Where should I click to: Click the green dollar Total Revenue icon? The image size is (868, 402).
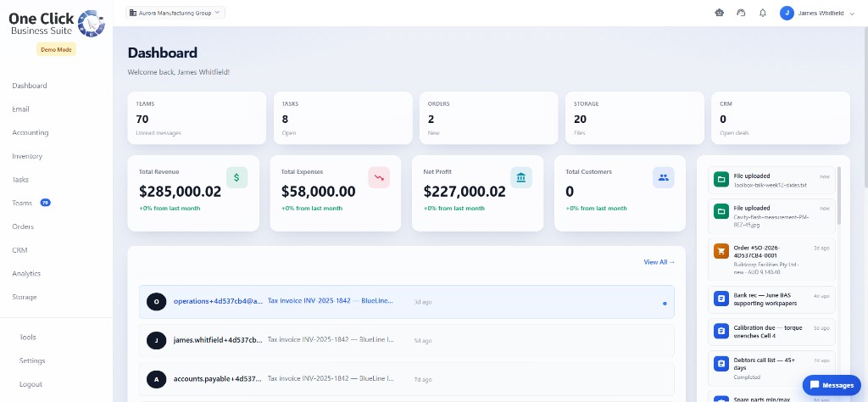[237, 177]
